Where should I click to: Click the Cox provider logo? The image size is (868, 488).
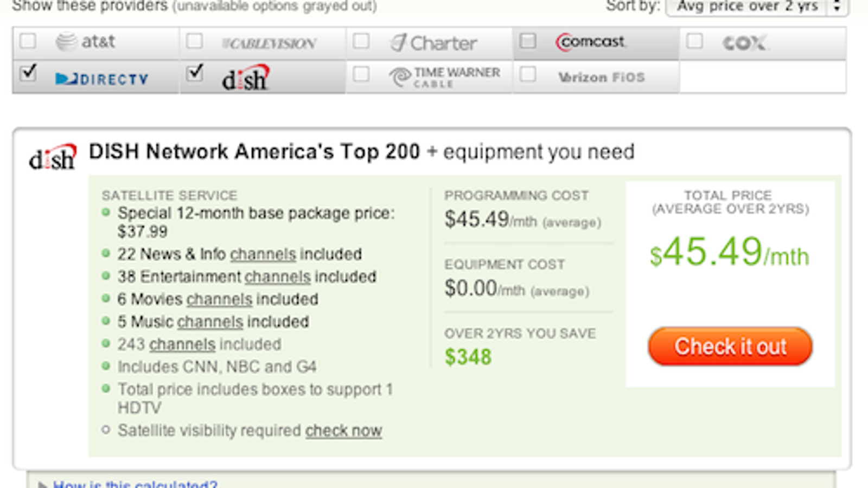[744, 42]
